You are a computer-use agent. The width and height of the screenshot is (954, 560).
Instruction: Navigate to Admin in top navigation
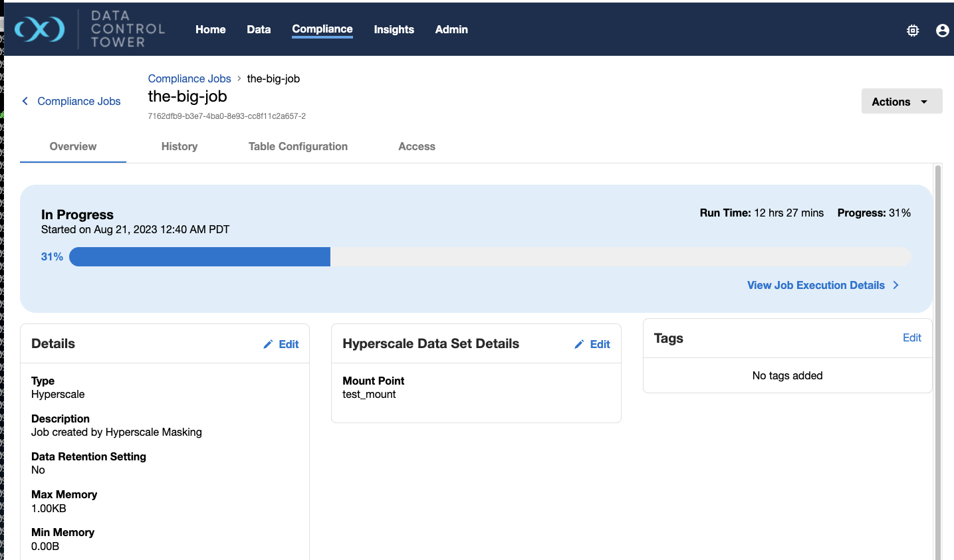pos(451,29)
